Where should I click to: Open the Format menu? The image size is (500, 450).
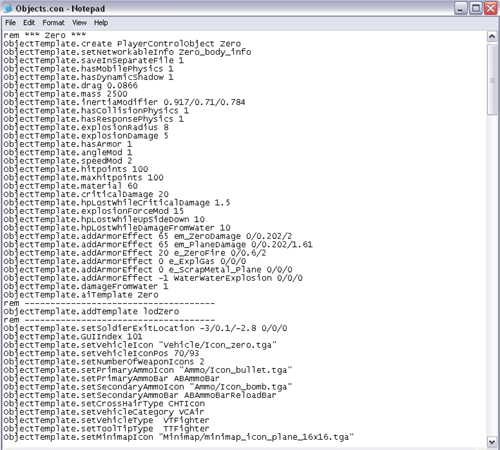[x=53, y=23]
